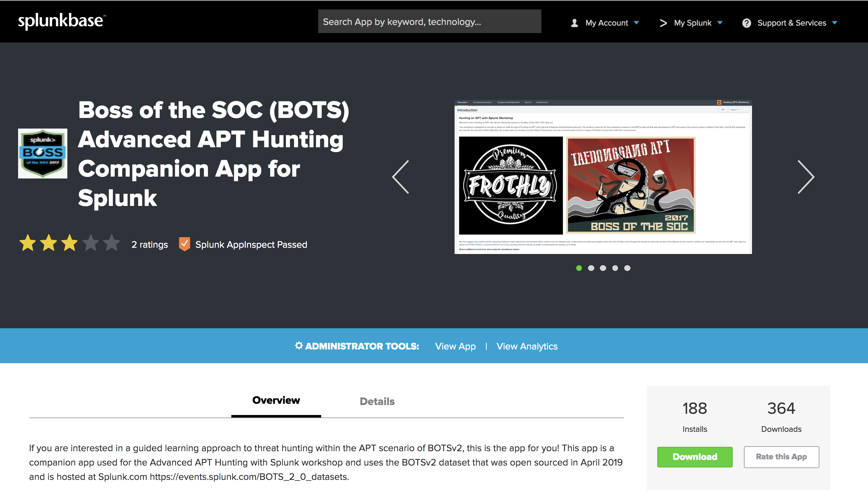868x498 pixels.
Task: Click the View Analytics link
Action: coord(528,346)
